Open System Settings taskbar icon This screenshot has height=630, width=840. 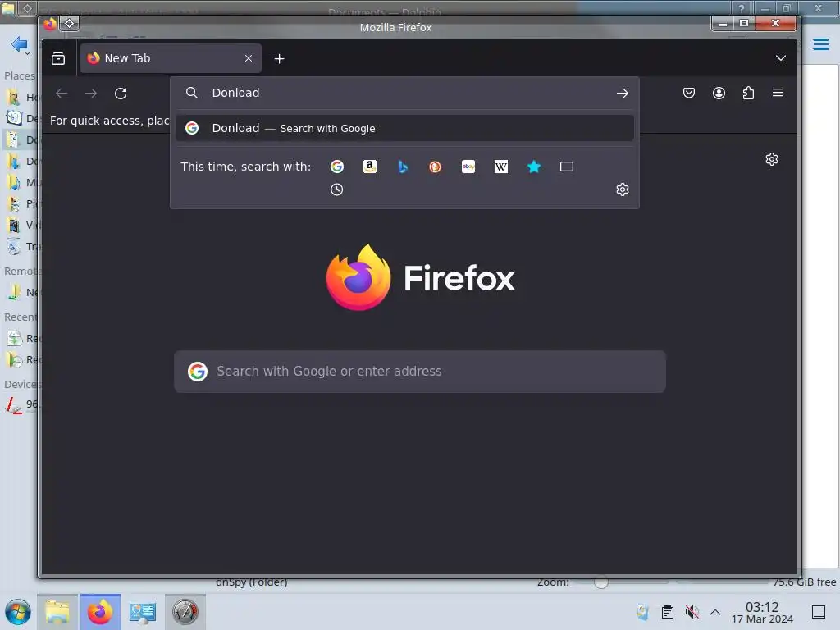click(x=143, y=612)
